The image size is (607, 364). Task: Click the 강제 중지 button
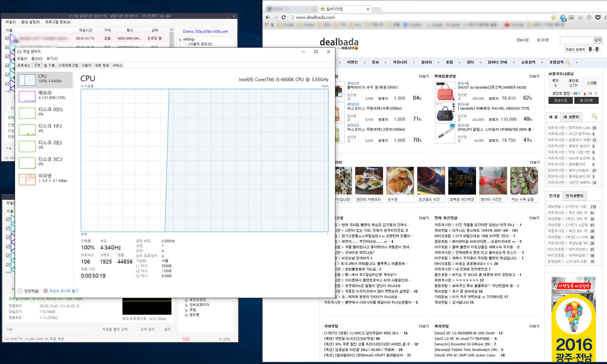[x=148, y=329]
